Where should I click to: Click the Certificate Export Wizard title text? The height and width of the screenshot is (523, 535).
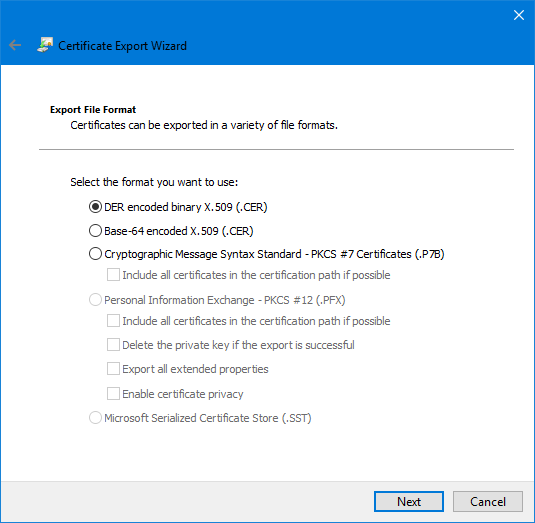pyautogui.click(x=122, y=46)
